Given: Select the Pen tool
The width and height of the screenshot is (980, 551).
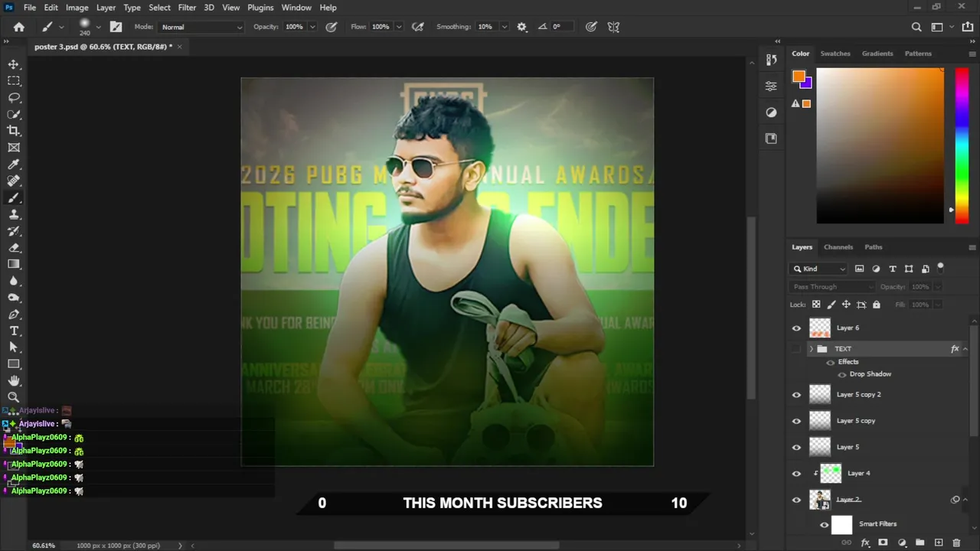Looking at the screenshot, I should (14, 315).
